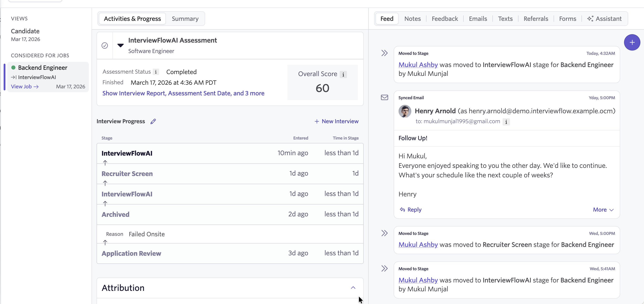644x304 pixels.
Task: Click the Assistant sparkle icon
Action: (x=590, y=19)
